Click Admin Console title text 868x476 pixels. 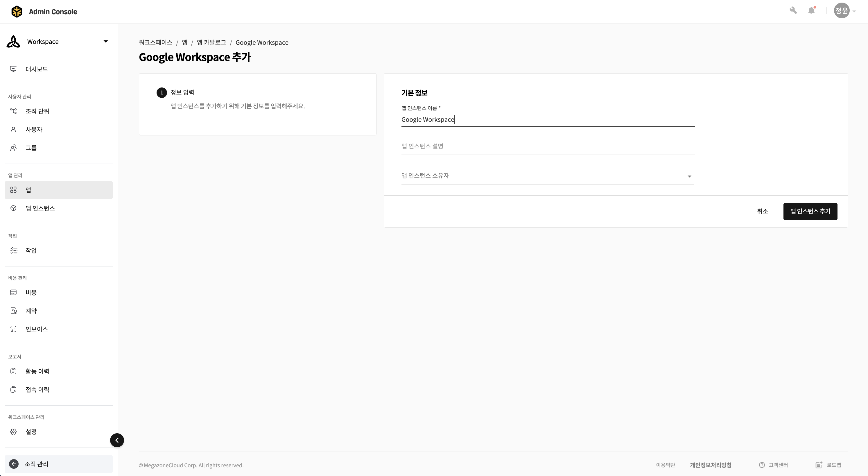53,12
